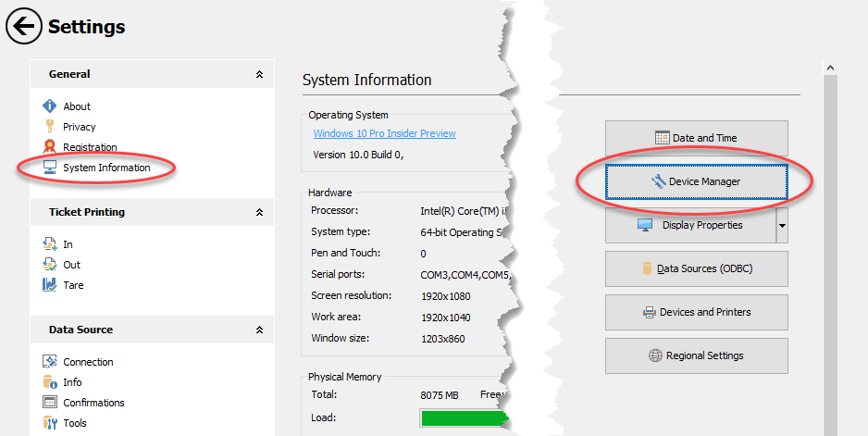The height and width of the screenshot is (436, 868).
Task: Click the Out ticket printing icon
Action: (x=50, y=265)
